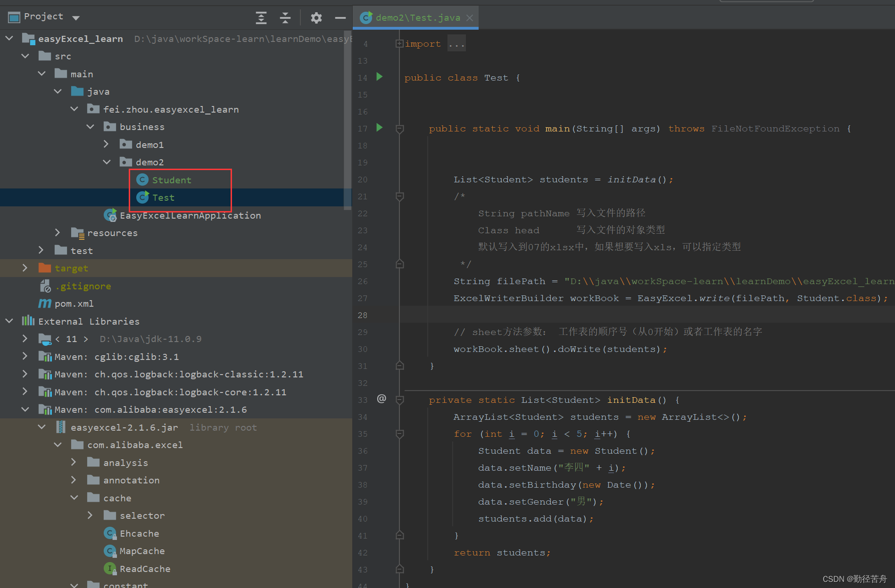895x588 pixels.
Task: Click FileNotFoundException in main signature
Action: pyautogui.click(x=775, y=129)
